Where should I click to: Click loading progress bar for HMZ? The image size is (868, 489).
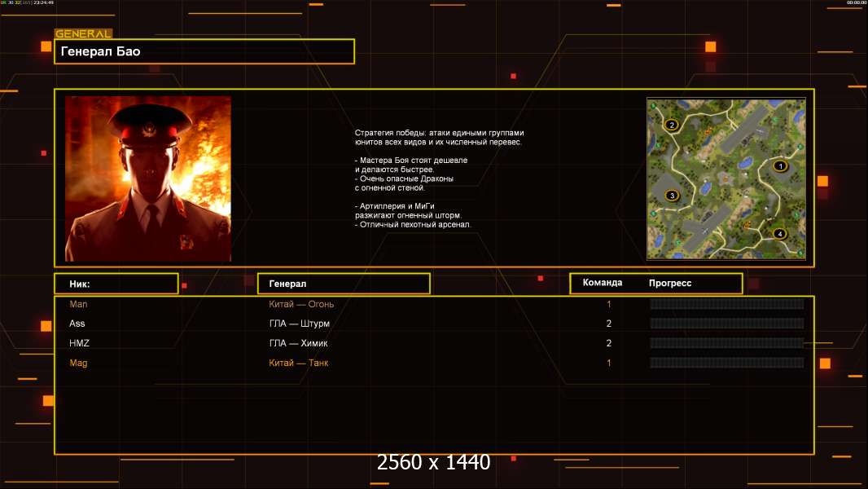[x=726, y=343]
